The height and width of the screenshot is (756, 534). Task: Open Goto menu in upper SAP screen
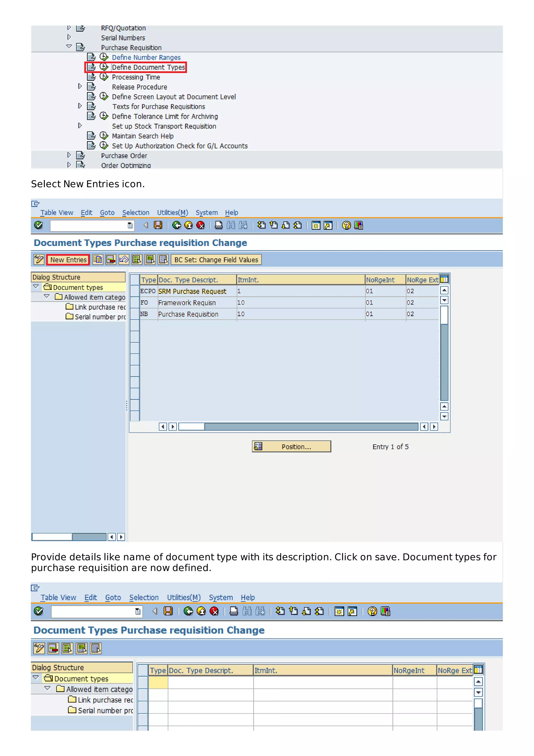tap(107, 213)
